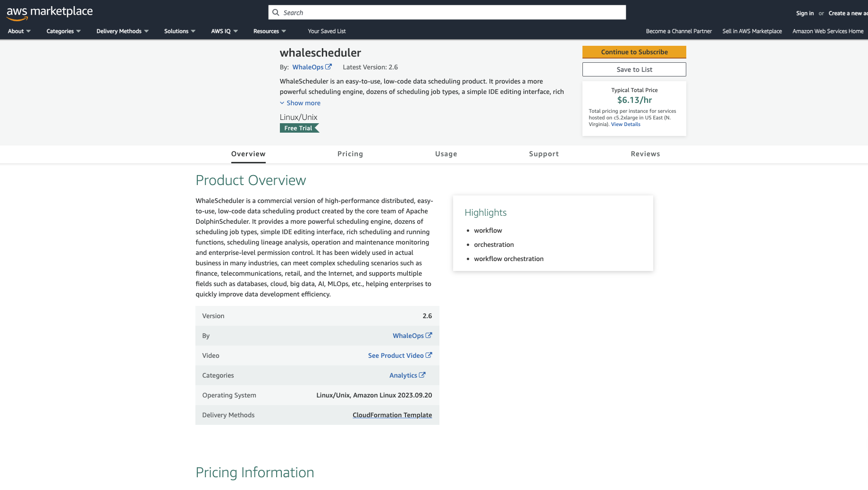Click the external link icon beside See Product Video
Screen dimensions: 868x490
(429, 355)
